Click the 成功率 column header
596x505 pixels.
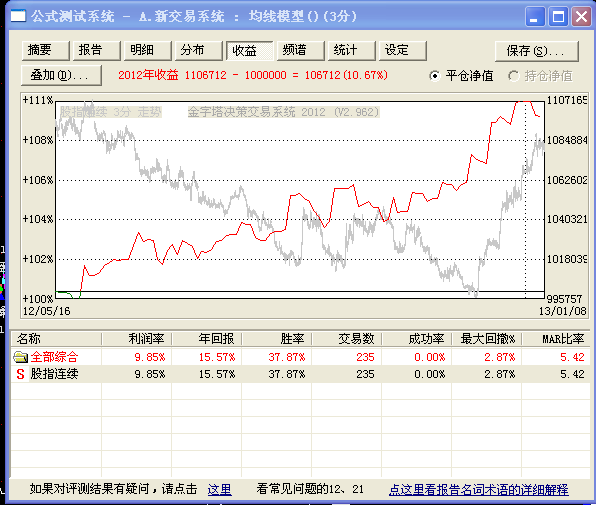pyautogui.click(x=417, y=339)
